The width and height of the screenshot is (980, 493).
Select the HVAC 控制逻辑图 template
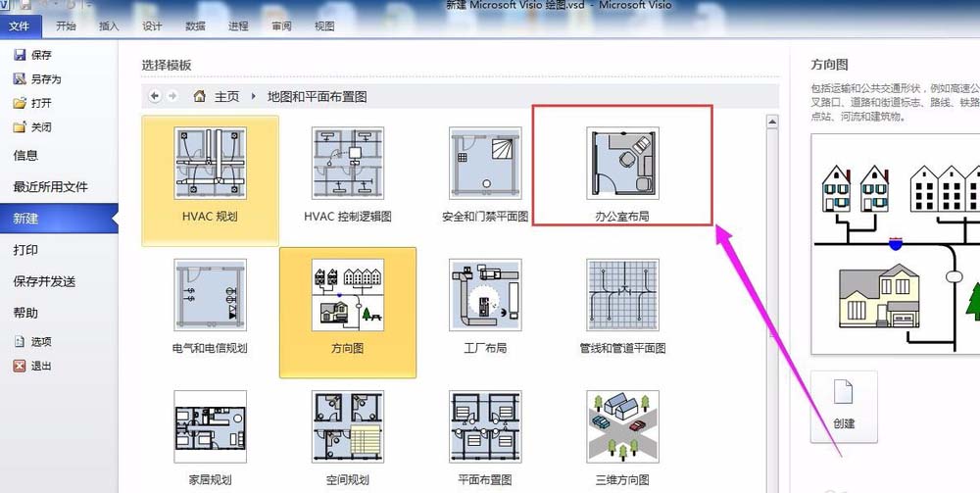(x=348, y=180)
